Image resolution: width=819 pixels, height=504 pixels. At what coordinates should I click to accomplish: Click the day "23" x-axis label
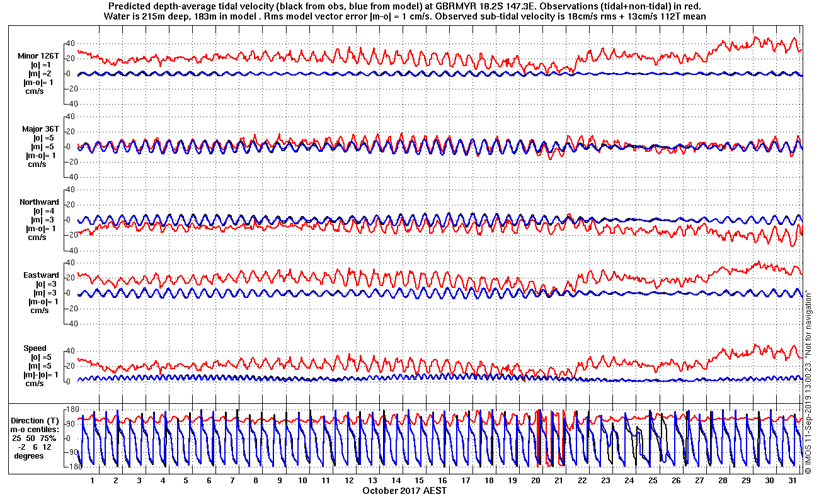(x=605, y=480)
